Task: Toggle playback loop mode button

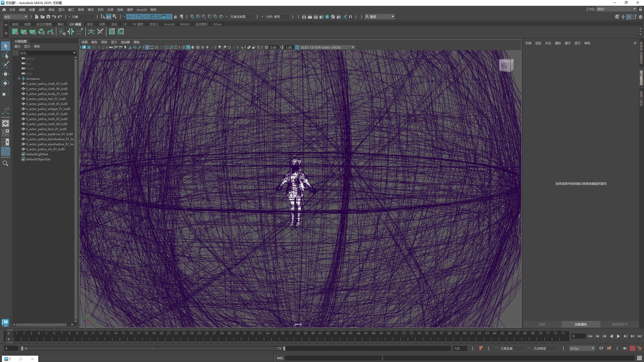Action: pyautogui.click(x=601, y=348)
